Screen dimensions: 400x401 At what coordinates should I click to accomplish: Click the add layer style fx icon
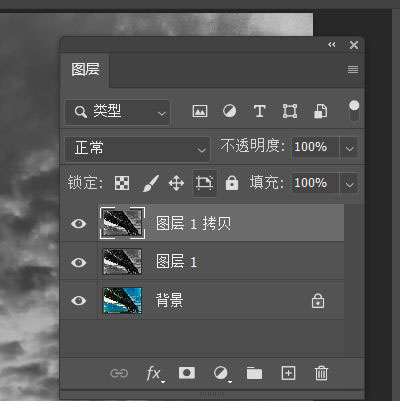154,373
